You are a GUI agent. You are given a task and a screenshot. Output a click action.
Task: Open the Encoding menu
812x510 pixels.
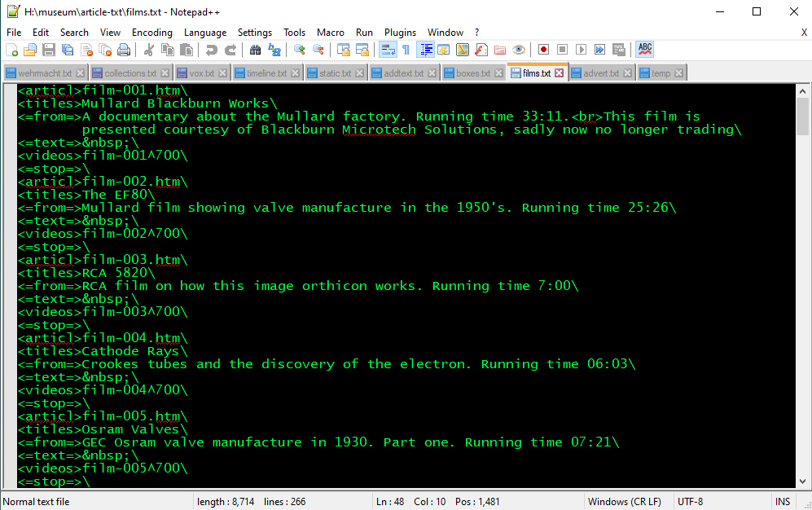click(151, 33)
